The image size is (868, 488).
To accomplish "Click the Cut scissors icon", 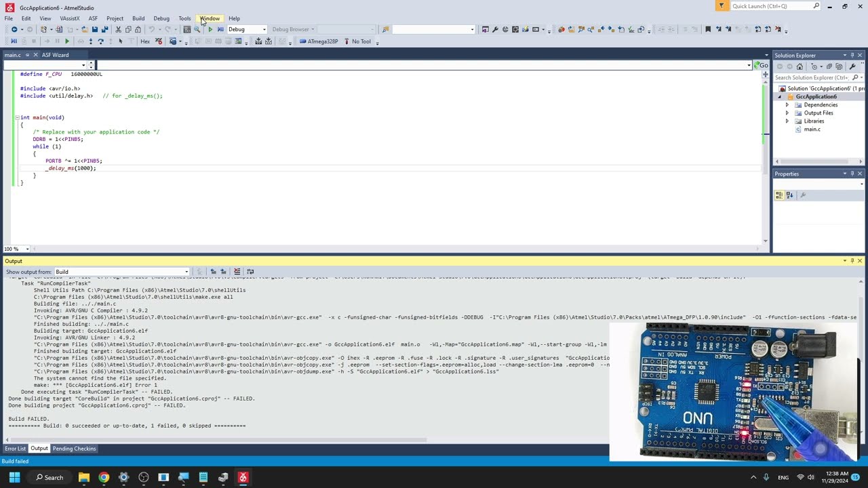I will 118,29.
